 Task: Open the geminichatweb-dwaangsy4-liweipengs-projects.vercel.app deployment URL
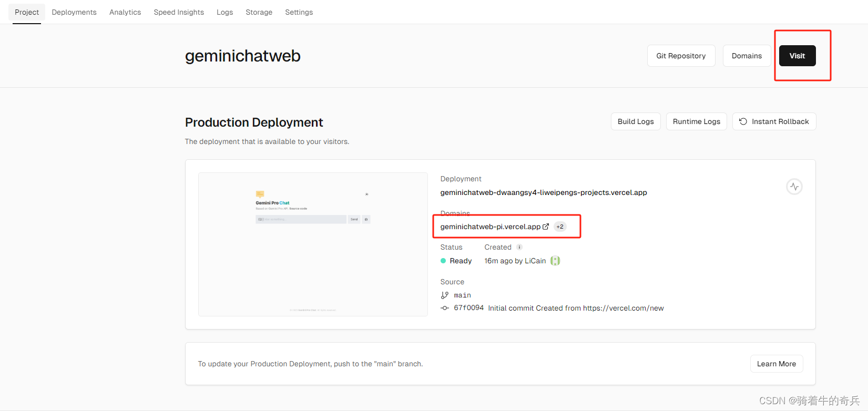point(544,192)
